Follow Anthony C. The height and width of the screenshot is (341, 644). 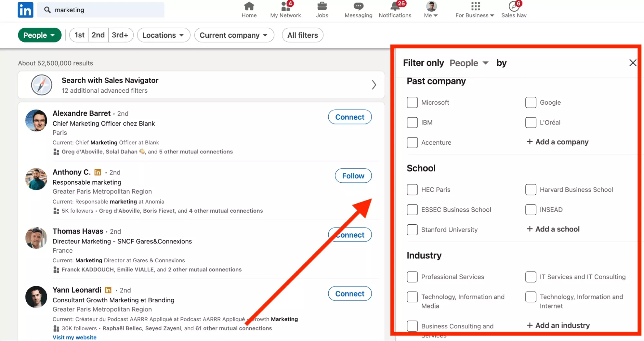[353, 176]
